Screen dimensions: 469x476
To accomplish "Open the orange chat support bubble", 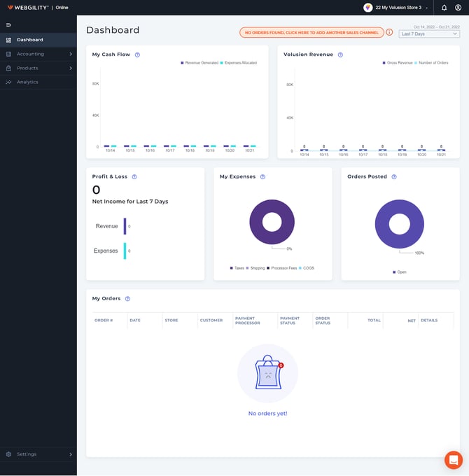I will (x=454, y=460).
